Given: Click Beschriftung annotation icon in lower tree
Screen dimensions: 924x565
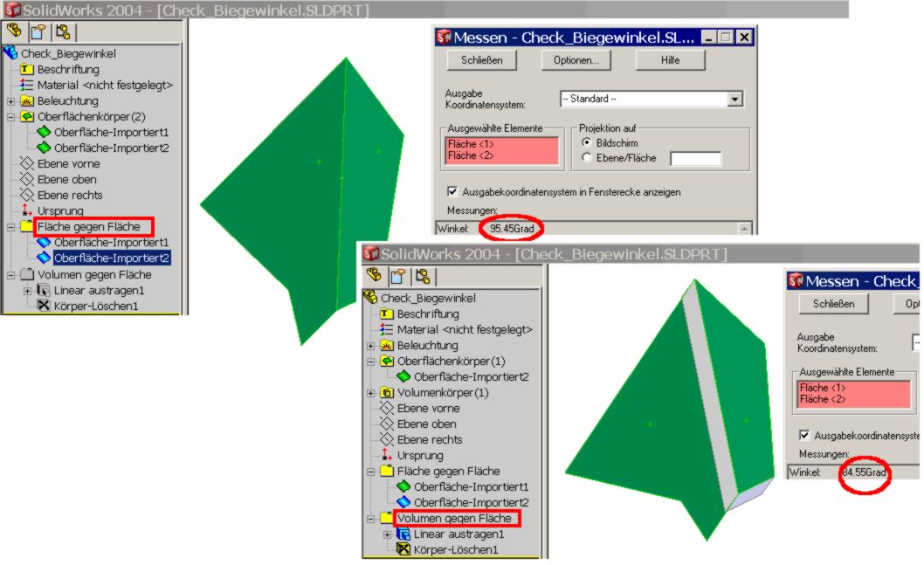Looking at the screenshot, I should click(387, 314).
